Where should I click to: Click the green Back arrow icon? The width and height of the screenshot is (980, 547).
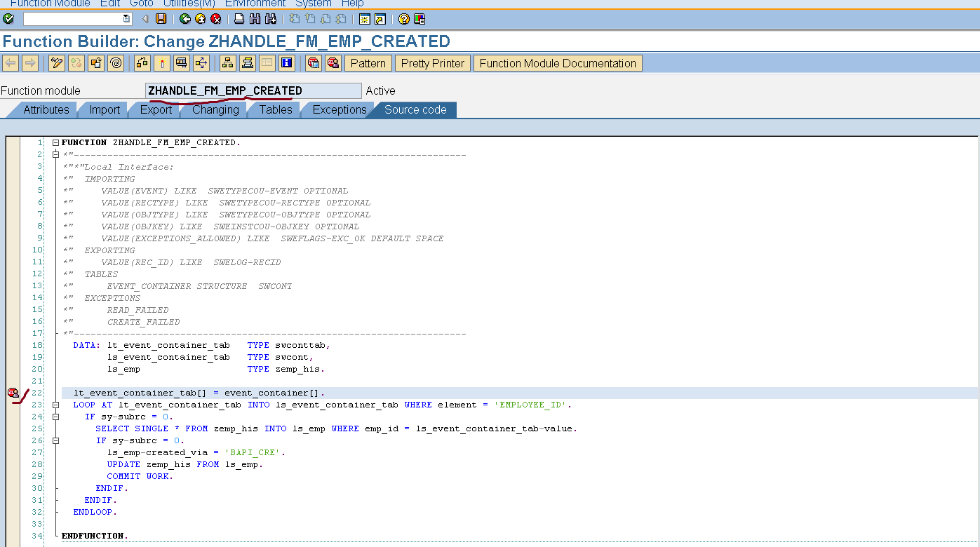(x=185, y=19)
